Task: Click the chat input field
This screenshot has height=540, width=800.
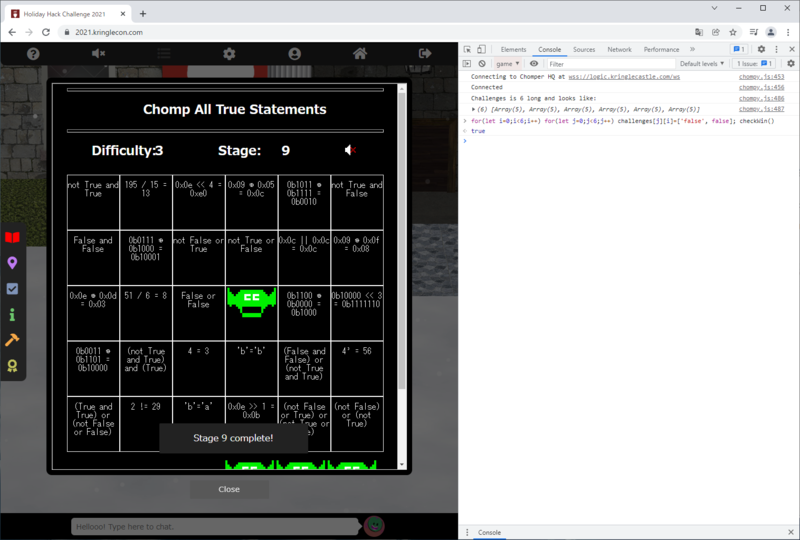Action: click(x=215, y=527)
